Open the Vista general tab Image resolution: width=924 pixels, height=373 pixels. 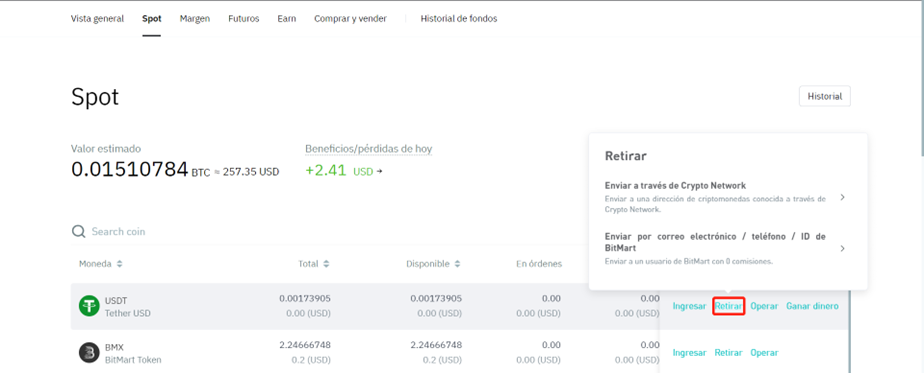click(97, 19)
